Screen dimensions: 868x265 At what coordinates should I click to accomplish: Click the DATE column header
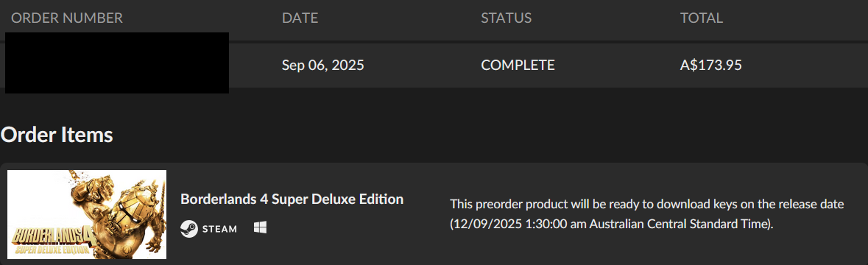300,18
